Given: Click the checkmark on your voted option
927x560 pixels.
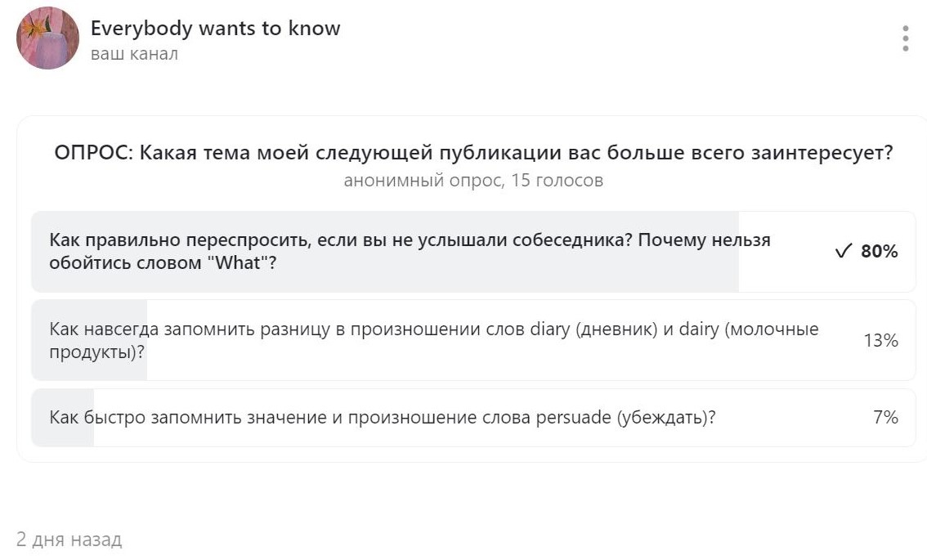Looking at the screenshot, I should click(x=843, y=252).
